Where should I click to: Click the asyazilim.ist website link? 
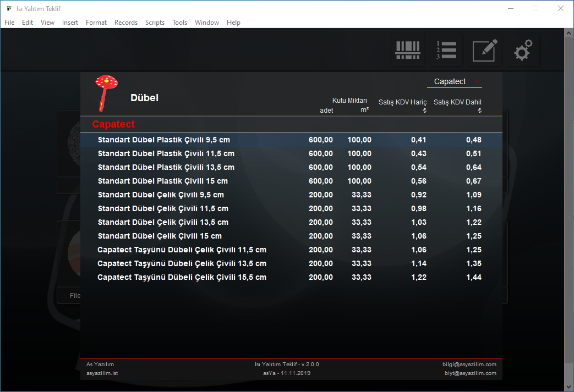(102, 373)
